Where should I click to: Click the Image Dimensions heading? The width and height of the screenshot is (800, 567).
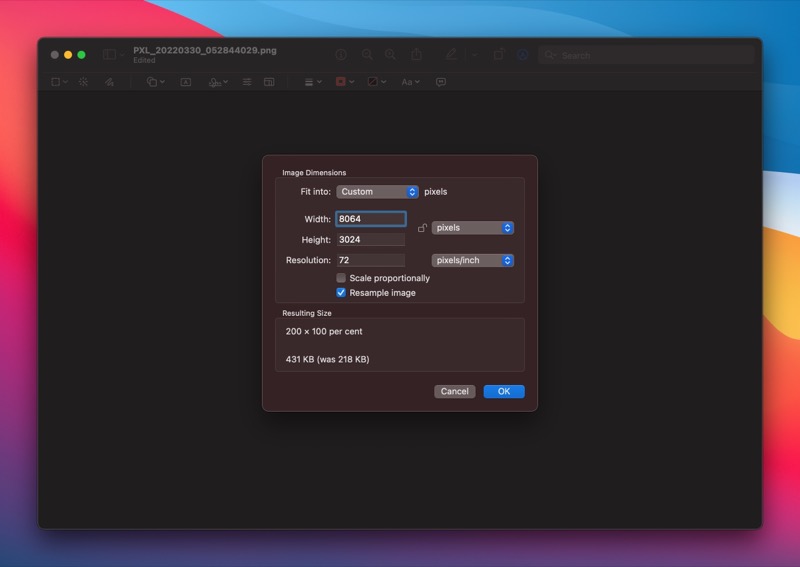pyautogui.click(x=314, y=172)
